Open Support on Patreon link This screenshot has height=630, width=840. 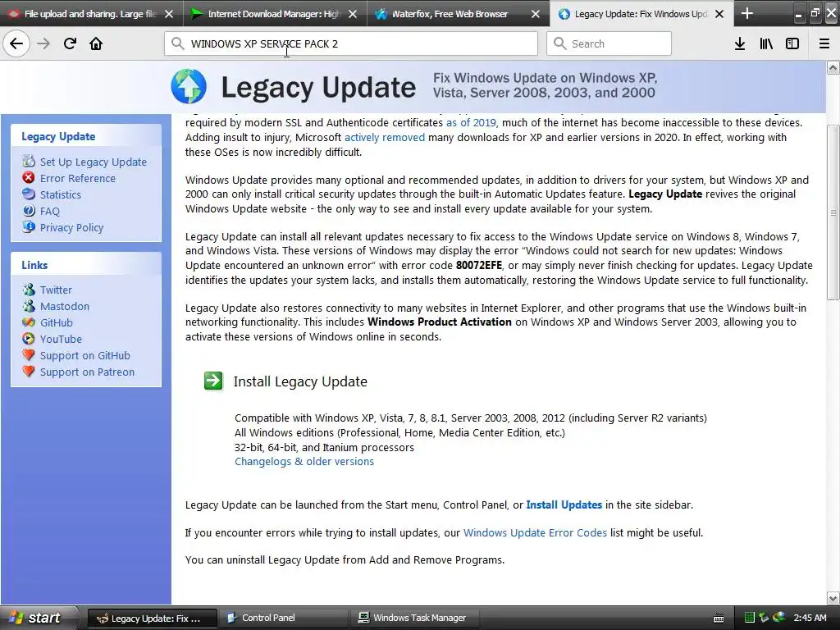87,372
